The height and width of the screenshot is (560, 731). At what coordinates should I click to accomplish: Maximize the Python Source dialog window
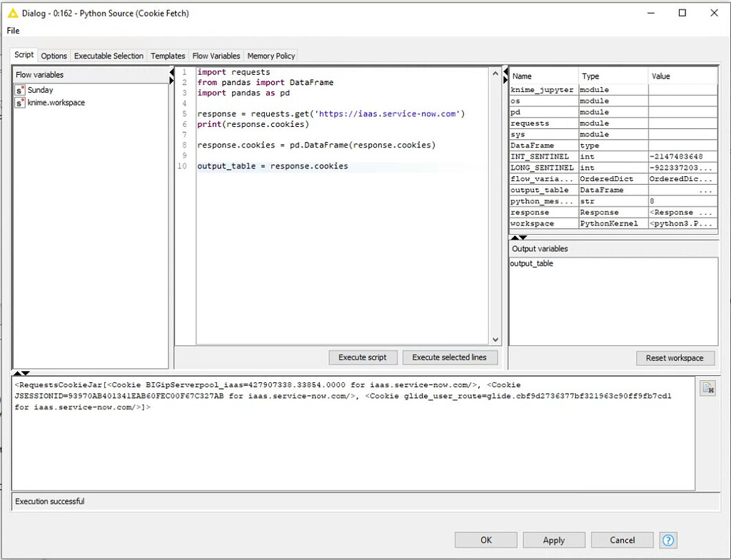coord(682,13)
